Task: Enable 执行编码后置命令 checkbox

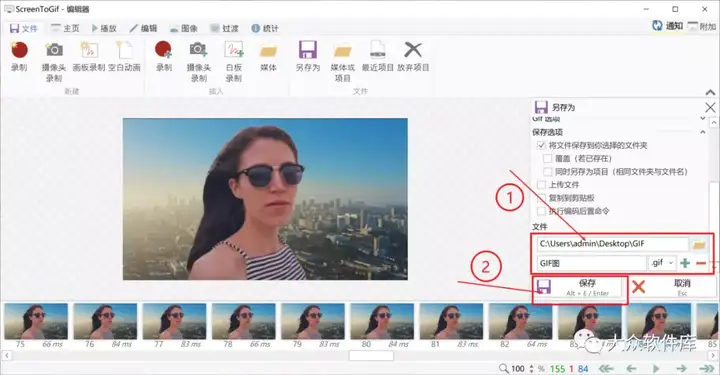Action: pyautogui.click(x=541, y=211)
